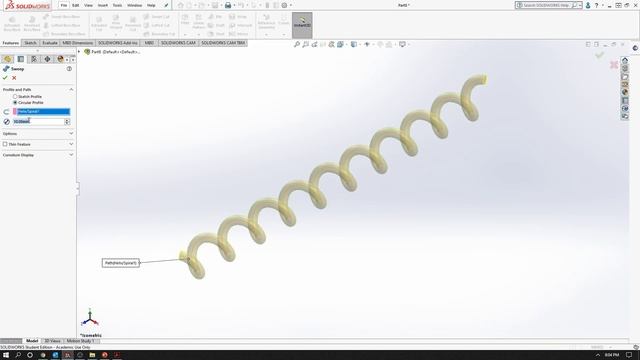The image size is (640, 360).
Task: Click Linear Pattern tool
Action: click(198, 22)
